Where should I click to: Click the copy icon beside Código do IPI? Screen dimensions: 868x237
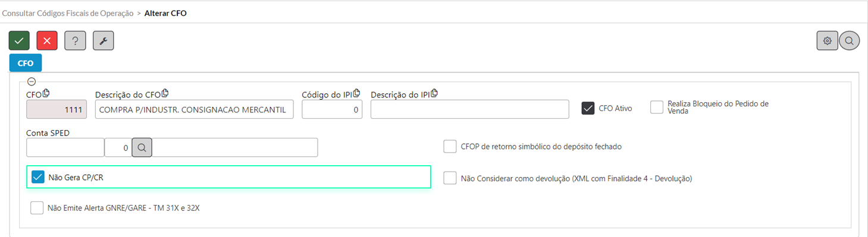point(357,93)
